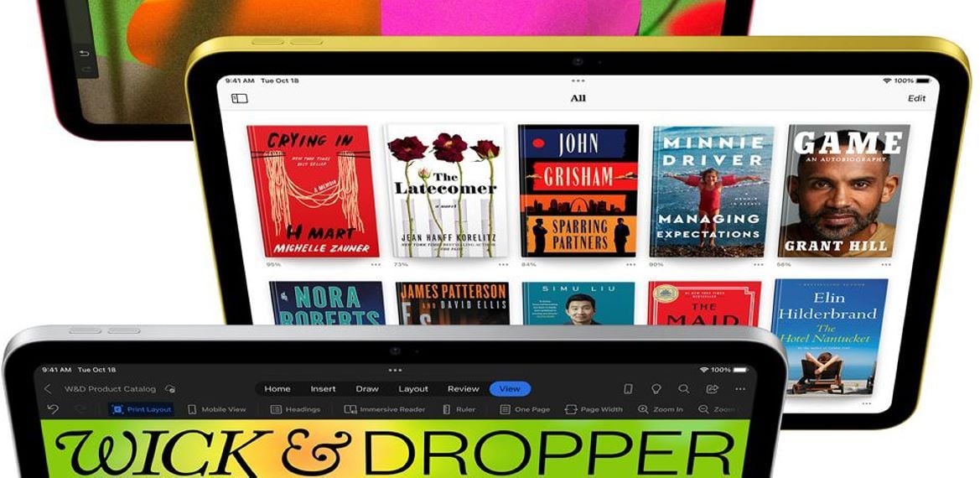Viewport: 980px width, 478px height.
Task: Switch to the Draw tab in Word
Action: click(367, 388)
